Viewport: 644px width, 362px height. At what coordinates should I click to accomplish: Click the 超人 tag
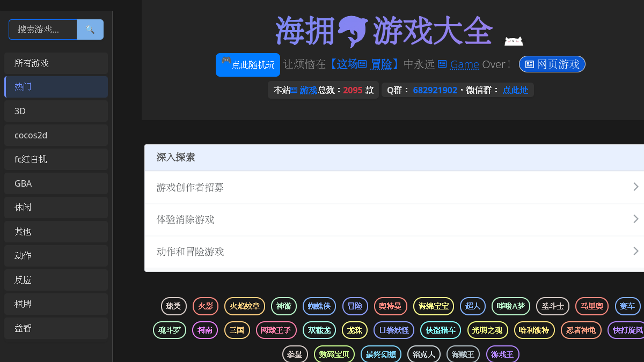473,306
